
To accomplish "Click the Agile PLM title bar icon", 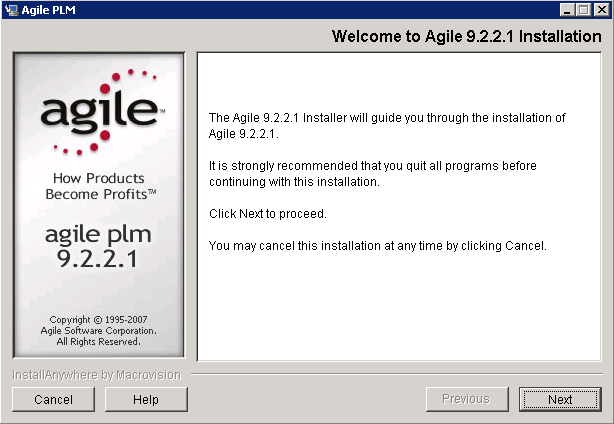I will pos(11,10).
